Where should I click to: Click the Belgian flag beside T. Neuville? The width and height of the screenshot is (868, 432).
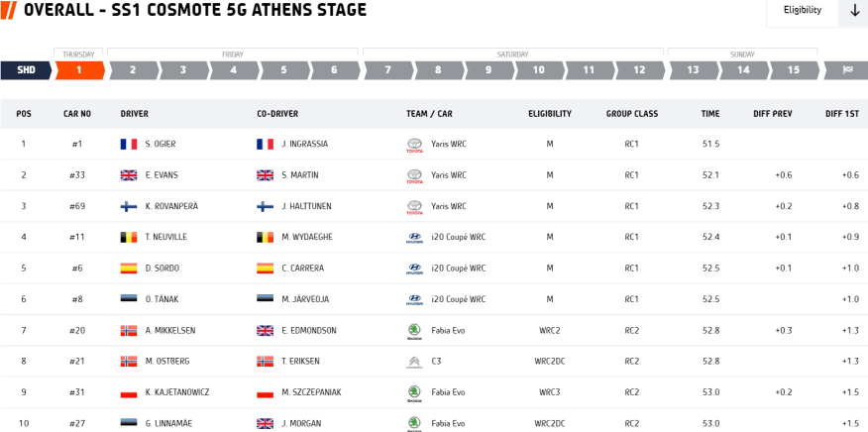click(128, 238)
